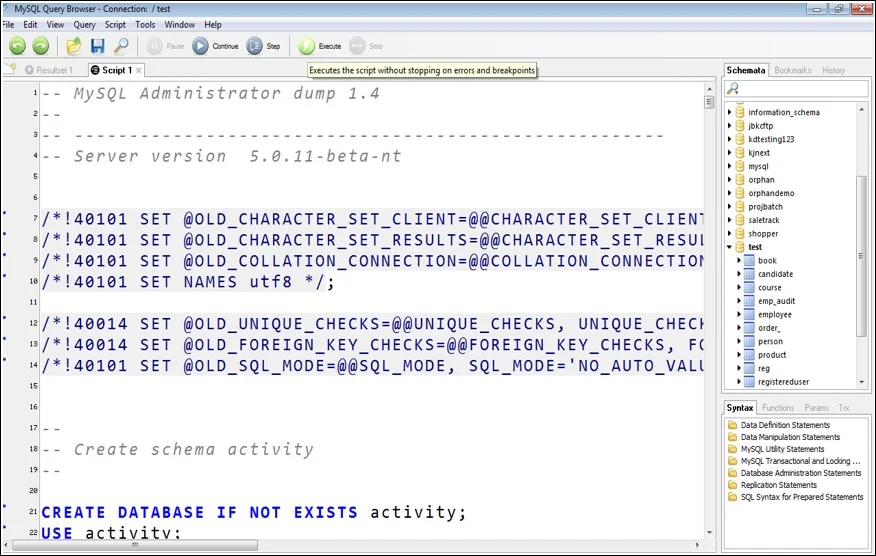Click the schemata tree vertical scrollbar thumb
Viewport: 876px width, 556px height.
(x=861, y=256)
